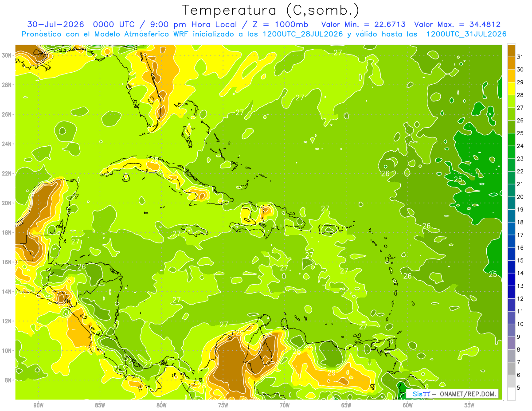Image resolution: width=532 pixels, height=411 pixels.
Task: Click the 18N latitude label
Action: pos(7,232)
